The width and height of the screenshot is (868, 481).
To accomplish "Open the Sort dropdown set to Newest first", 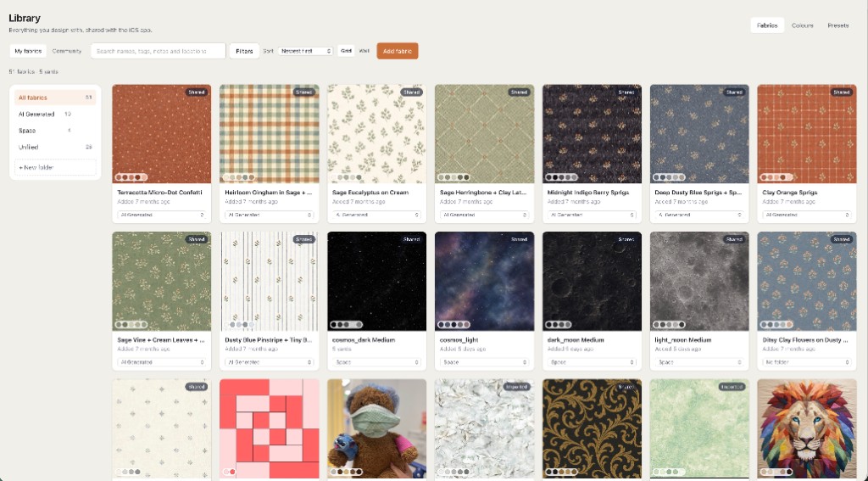I will 305,51.
